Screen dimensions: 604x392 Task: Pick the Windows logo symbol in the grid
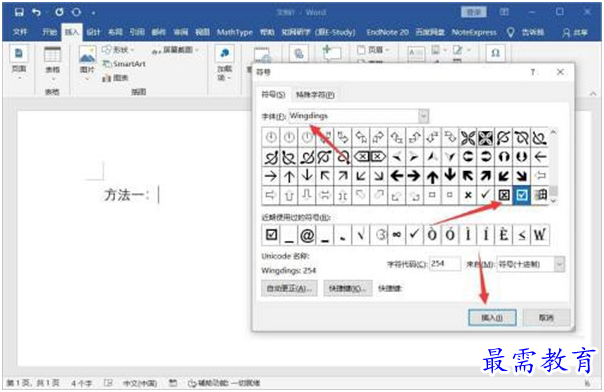click(x=540, y=195)
